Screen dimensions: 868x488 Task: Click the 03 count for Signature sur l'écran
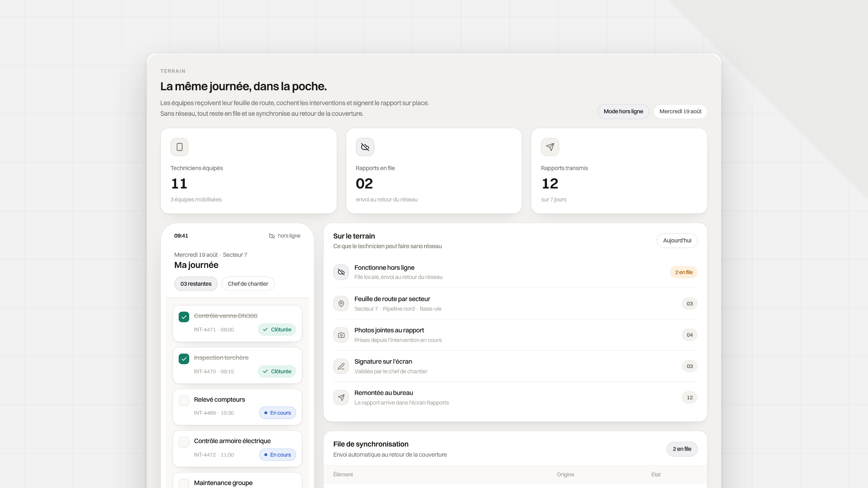tap(689, 366)
